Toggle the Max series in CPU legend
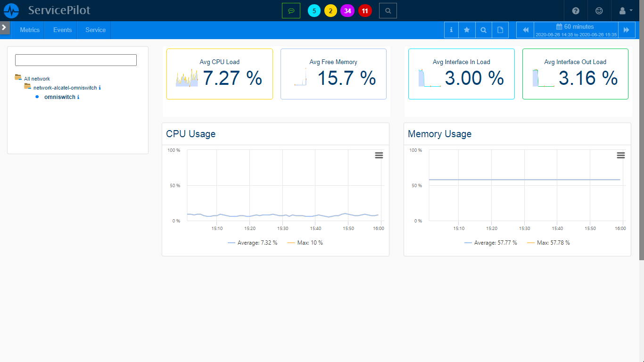The width and height of the screenshot is (644, 362). [305, 243]
